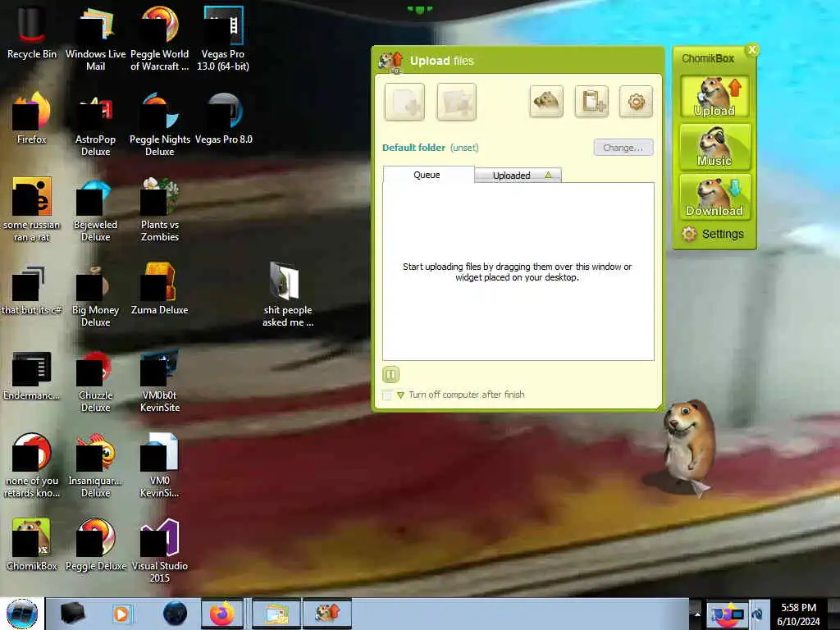Switch to Firefox on the taskbar
The image size is (840, 630).
(x=222, y=614)
